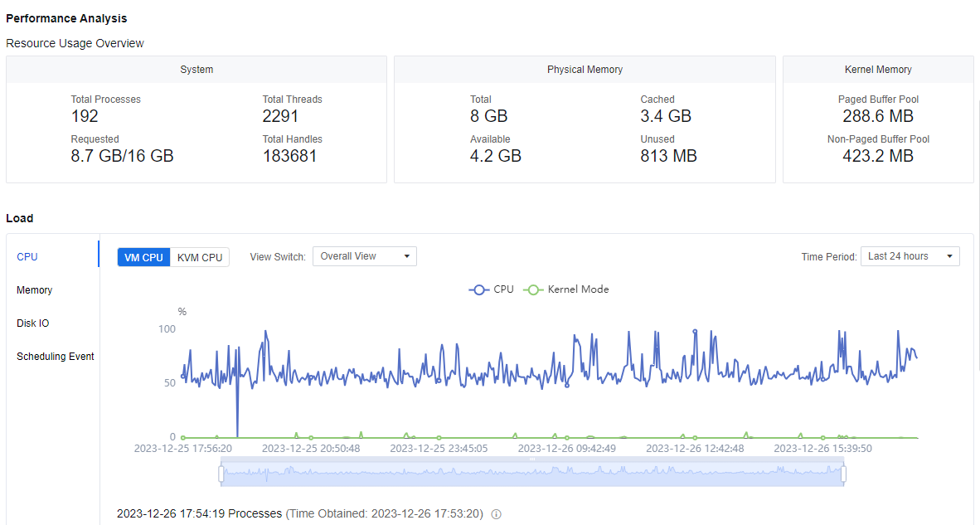Click the small top grip of the range selector
The image size is (980, 525).
(x=532, y=459)
